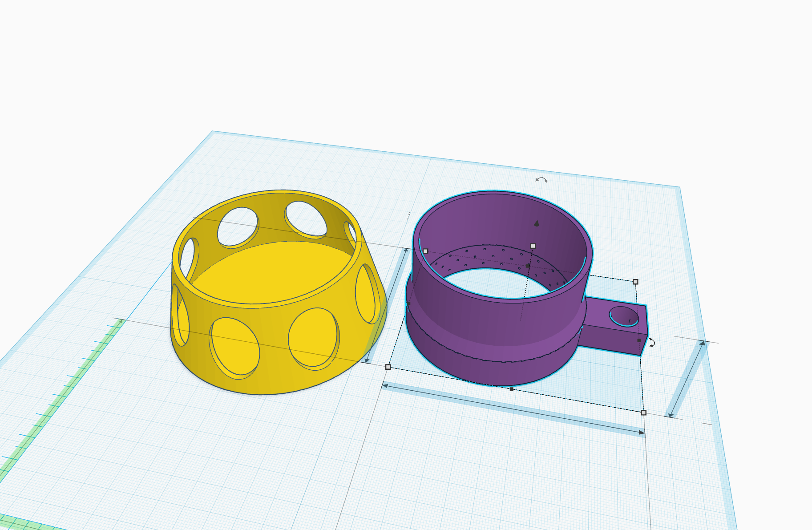Click the white height handle at the selection's top center
This screenshot has width=812, height=530.
[x=533, y=246]
